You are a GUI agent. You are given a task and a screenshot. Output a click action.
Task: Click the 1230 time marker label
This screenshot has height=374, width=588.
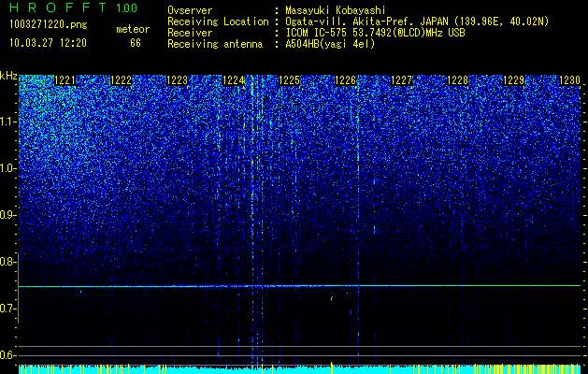pos(569,79)
